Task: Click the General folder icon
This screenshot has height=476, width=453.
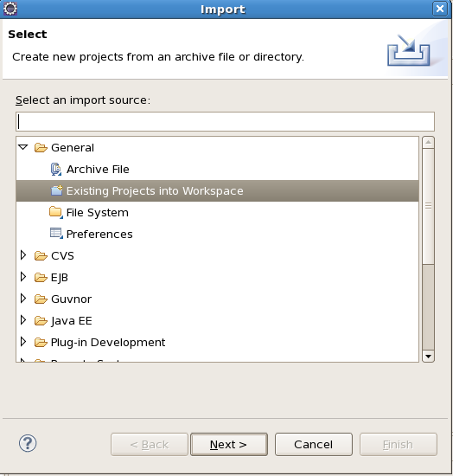Action: click(41, 148)
